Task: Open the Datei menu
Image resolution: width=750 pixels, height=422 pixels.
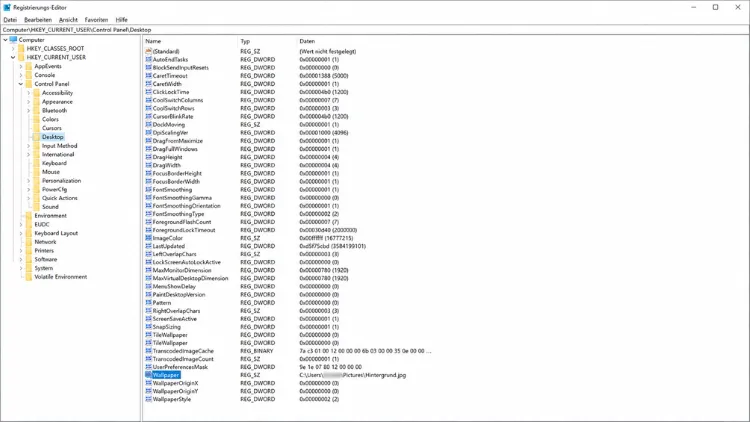Action: pos(10,20)
